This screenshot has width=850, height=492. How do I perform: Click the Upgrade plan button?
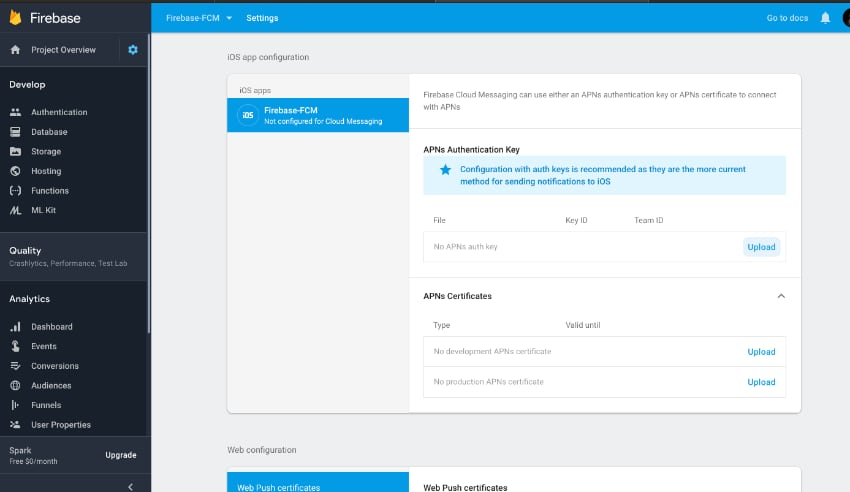coord(121,455)
